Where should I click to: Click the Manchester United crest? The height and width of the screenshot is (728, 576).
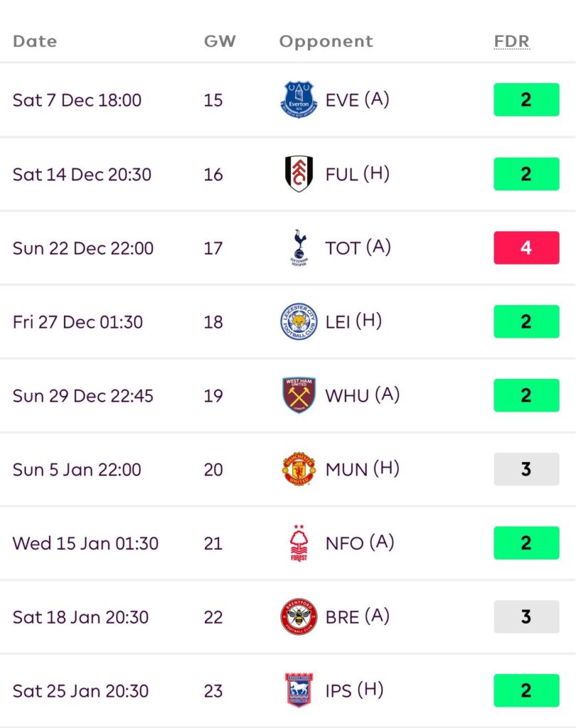299,469
